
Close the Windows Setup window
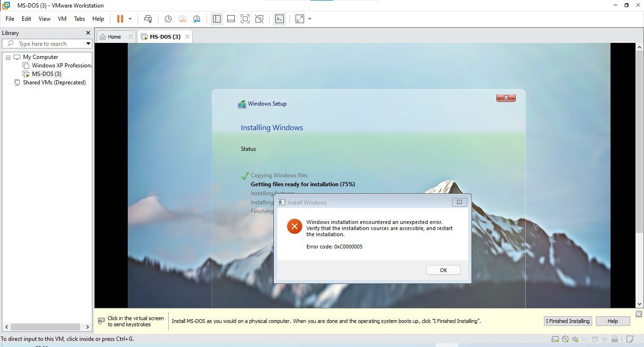coord(506,98)
